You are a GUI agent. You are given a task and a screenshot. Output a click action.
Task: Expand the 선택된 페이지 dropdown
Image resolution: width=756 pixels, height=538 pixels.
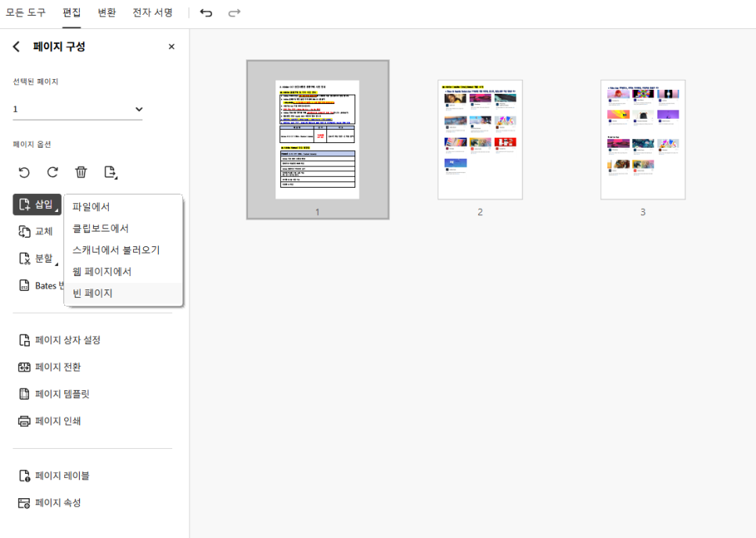click(x=77, y=109)
